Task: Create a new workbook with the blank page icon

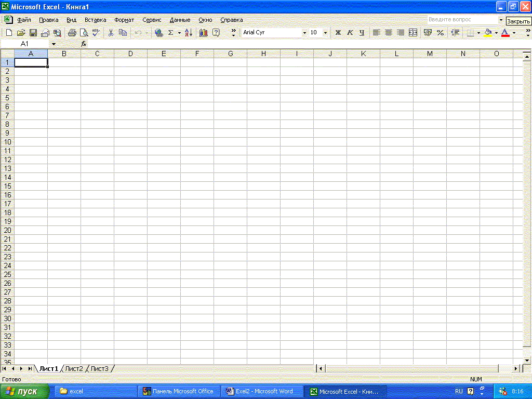Action: pos(9,33)
